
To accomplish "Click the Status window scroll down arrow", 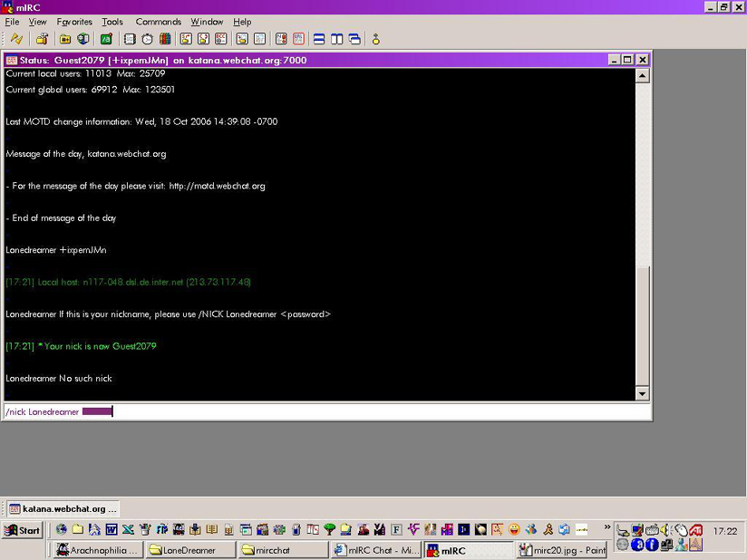I will coord(643,394).
